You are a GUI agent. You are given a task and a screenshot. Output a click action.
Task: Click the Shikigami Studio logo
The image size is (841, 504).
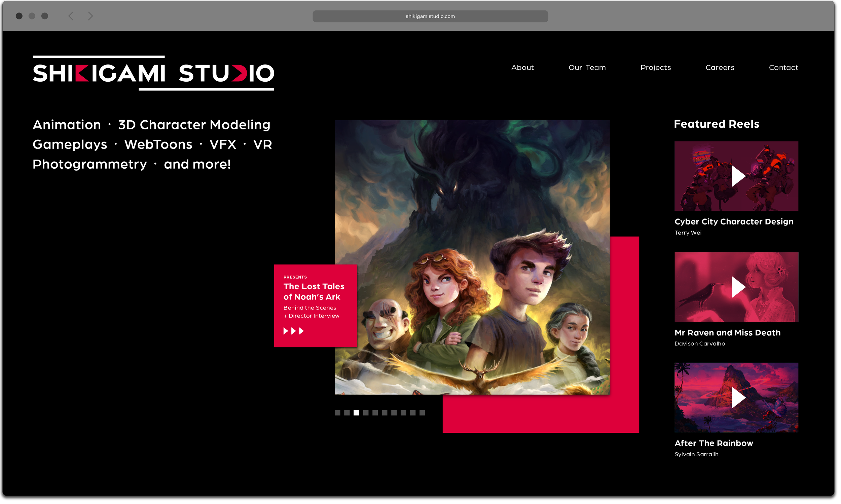(x=153, y=73)
